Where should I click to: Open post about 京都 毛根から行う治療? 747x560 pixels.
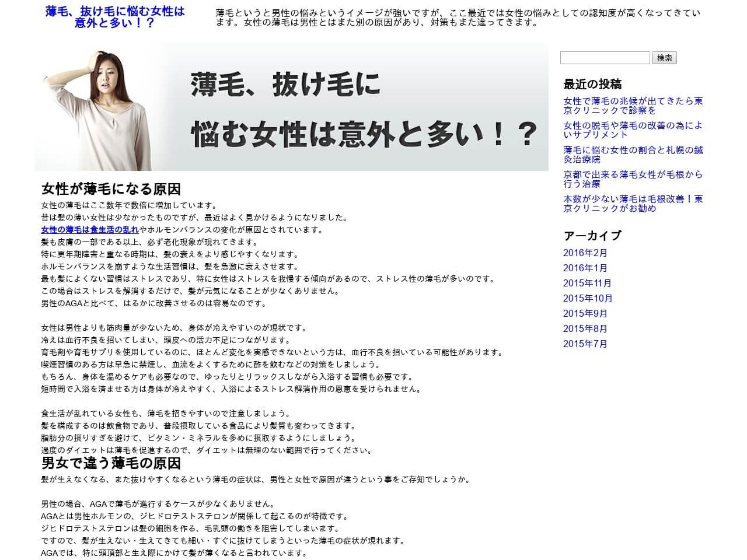click(633, 179)
